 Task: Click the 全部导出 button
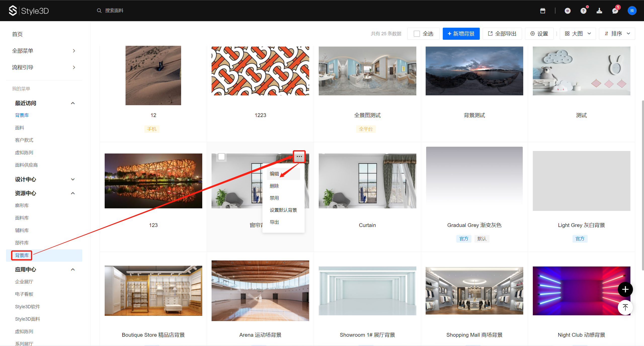[502, 34]
